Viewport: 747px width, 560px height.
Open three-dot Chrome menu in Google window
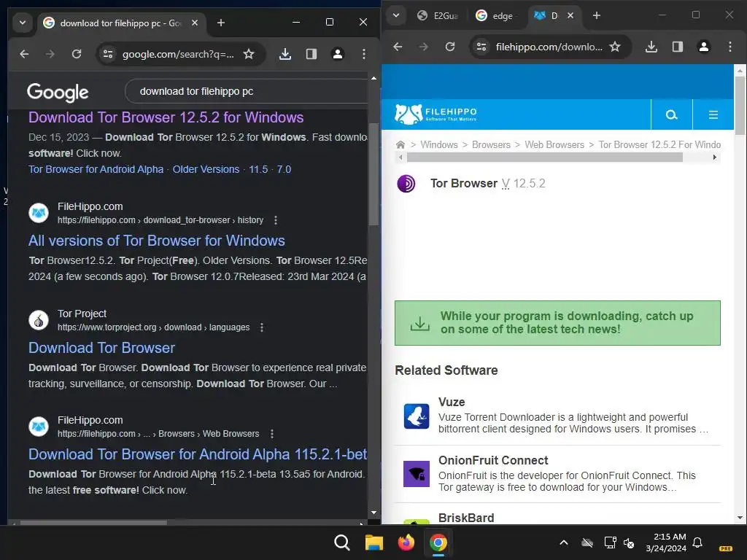point(364,54)
